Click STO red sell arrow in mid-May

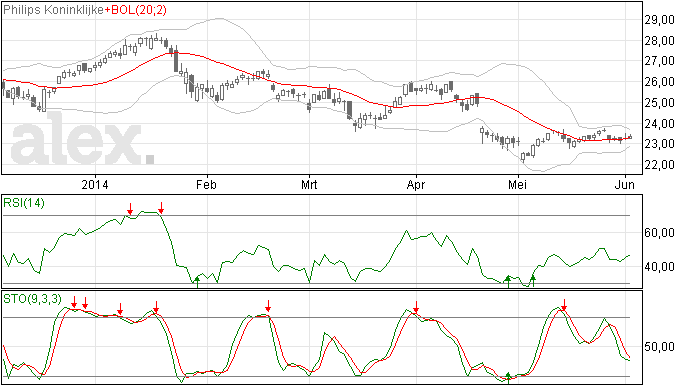(x=564, y=304)
